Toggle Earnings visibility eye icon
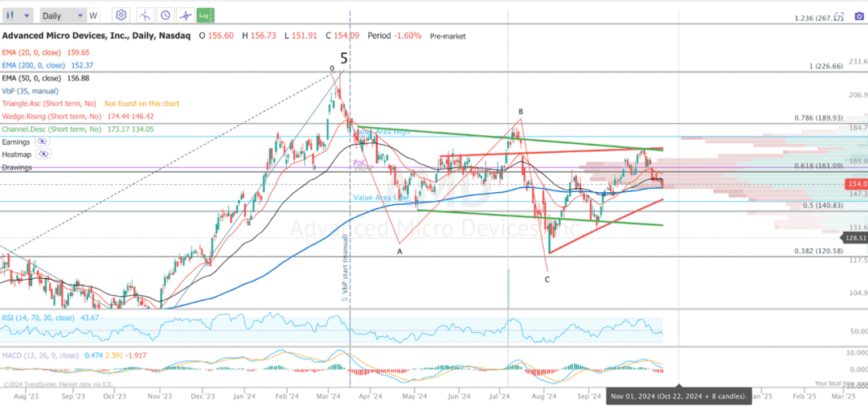This screenshot has width=868, height=406. pyautogui.click(x=43, y=141)
